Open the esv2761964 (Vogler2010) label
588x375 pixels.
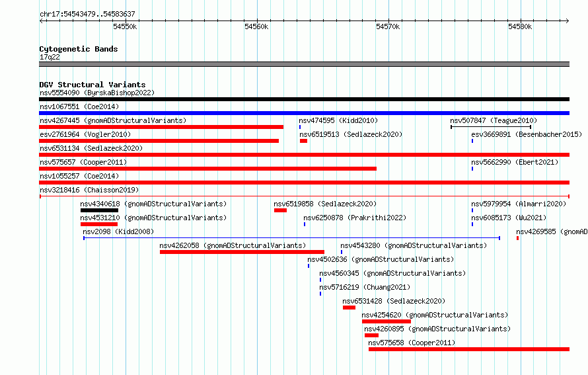click(x=85, y=134)
